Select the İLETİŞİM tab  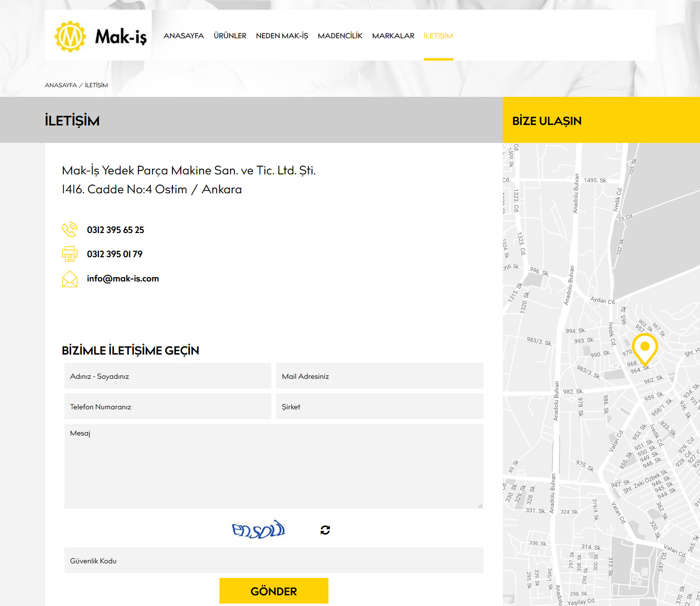pos(438,36)
